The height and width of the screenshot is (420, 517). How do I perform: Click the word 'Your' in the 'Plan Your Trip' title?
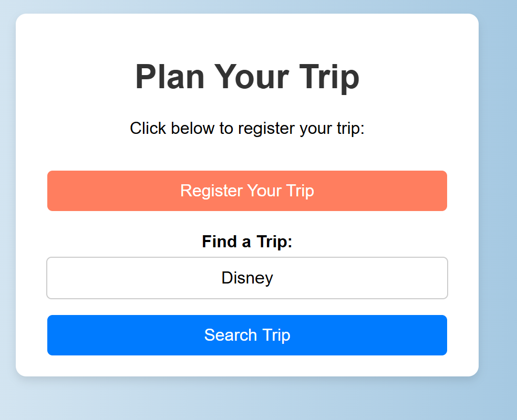252,77
